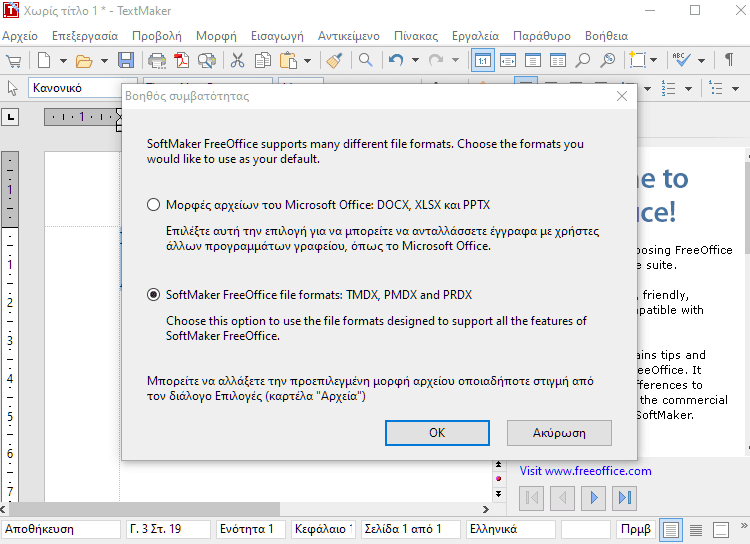Open search with the magnifying glass icon
Viewport: 750px width, 544px height.
coord(365,61)
